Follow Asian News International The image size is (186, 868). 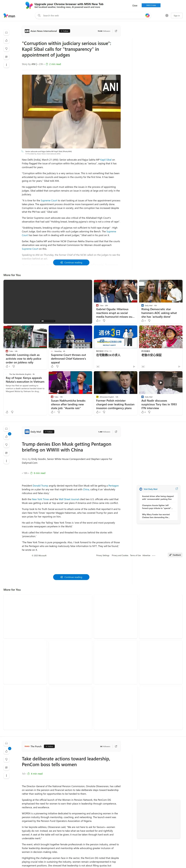tap(64, 31)
